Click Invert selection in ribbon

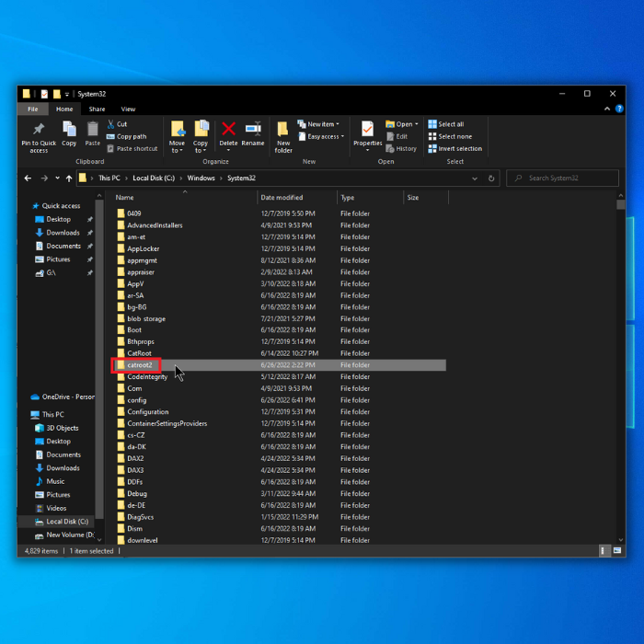tap(455, 149)
